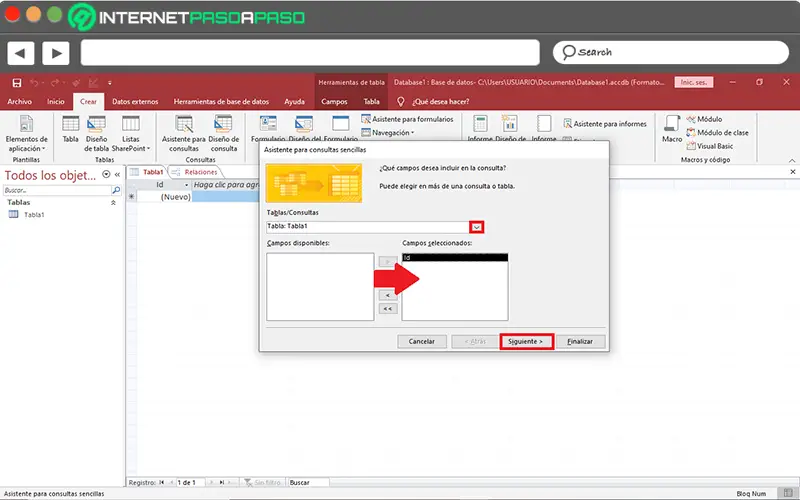The width and height of the screenshot is (800, 500).
Task: Click the record number box 1 de 1
Action: pyautogui.click(x=190, y=482)
